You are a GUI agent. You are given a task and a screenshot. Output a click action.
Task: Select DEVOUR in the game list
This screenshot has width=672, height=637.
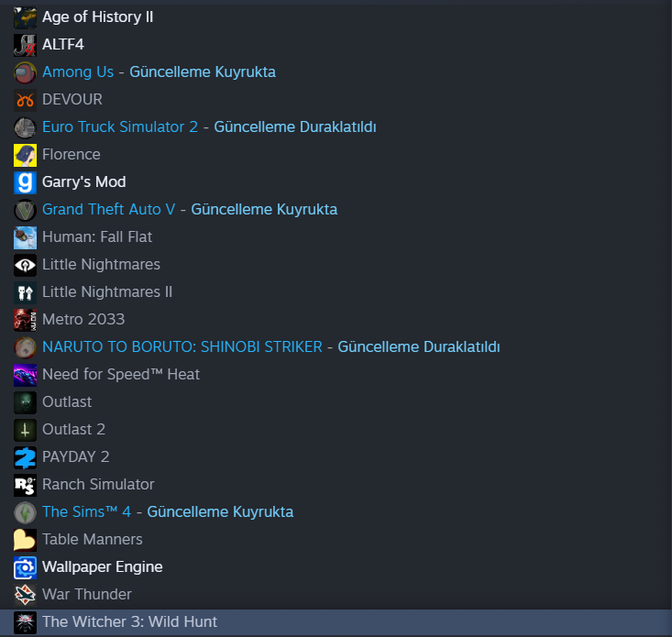pos(72,99)
